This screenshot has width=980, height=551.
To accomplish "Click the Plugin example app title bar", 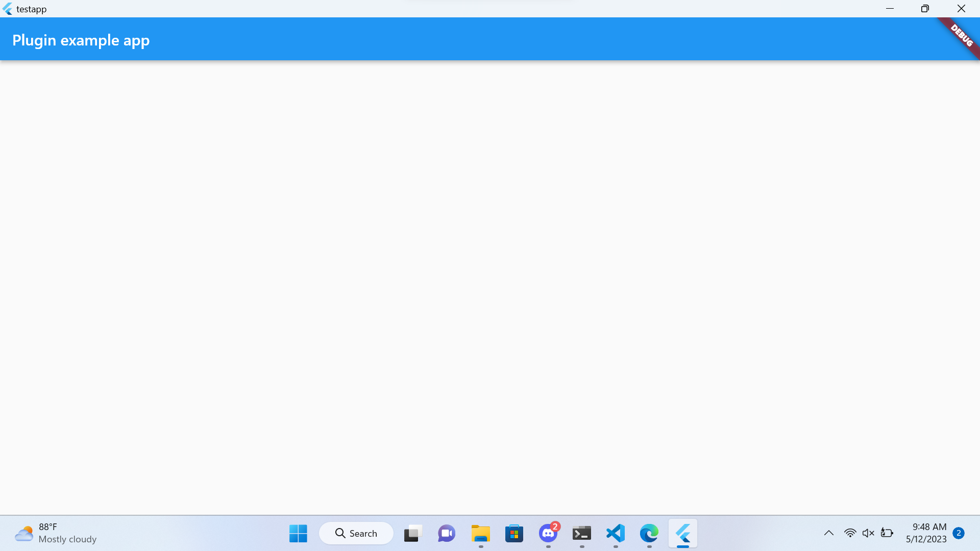I will tap(81, 39).
